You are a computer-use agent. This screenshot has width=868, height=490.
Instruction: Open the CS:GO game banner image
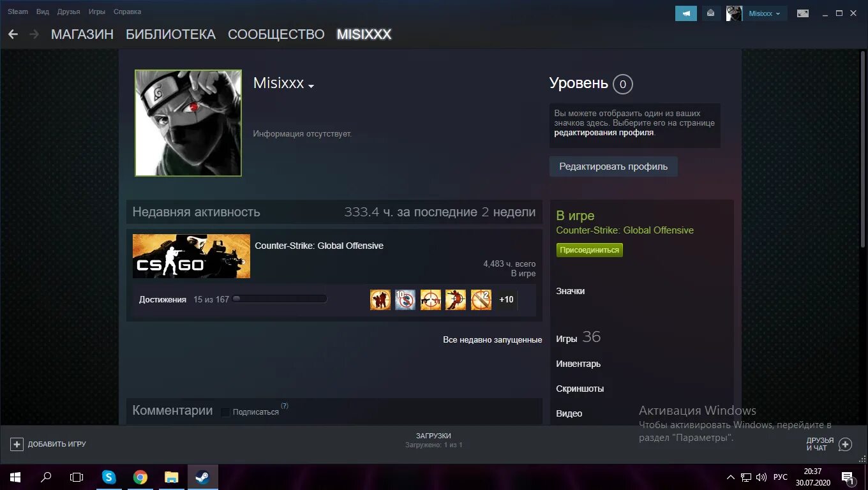point(191,256)
